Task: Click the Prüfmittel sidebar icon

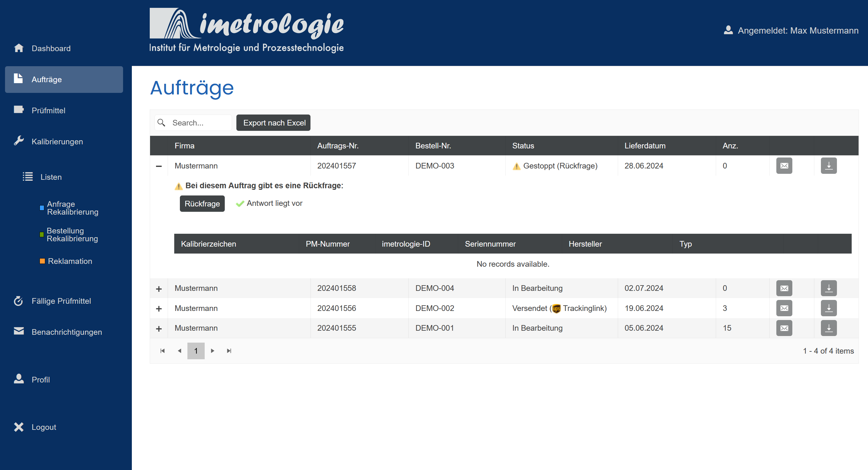Action: (x=19, y=110)
